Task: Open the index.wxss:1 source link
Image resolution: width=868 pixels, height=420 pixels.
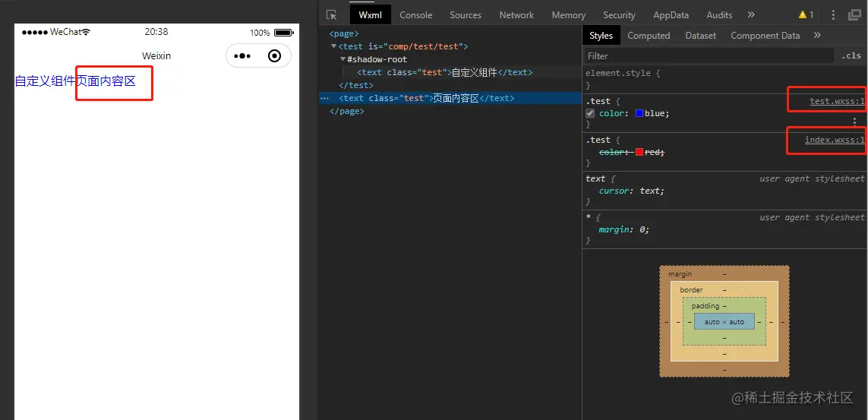Action: pos(835,140)
